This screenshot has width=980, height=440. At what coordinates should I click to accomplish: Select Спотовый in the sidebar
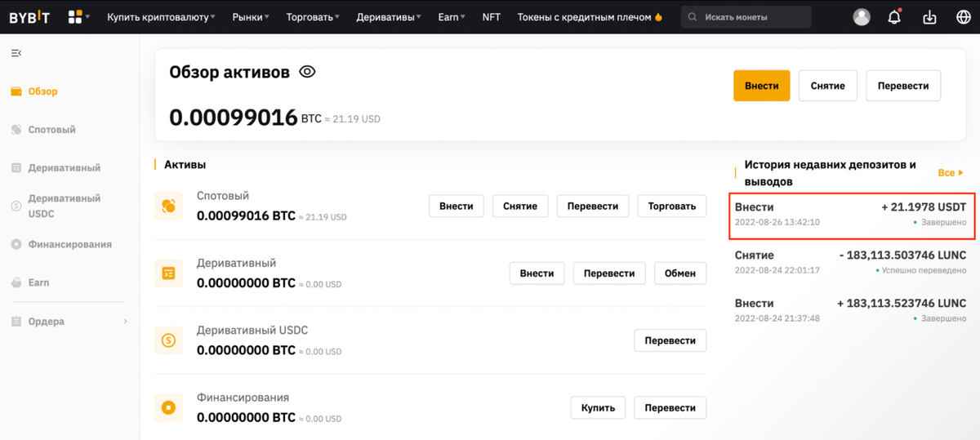[51, 130]
